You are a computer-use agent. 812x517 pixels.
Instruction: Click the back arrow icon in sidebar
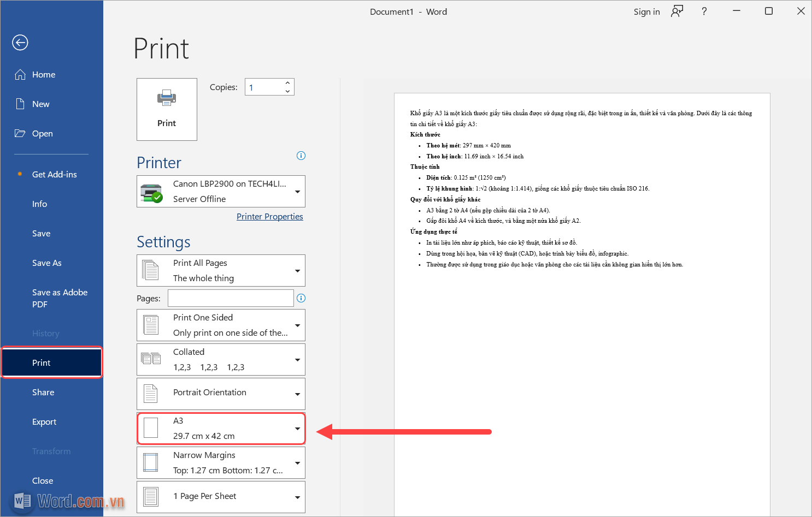pyautogui.click(x=20, y=43)
